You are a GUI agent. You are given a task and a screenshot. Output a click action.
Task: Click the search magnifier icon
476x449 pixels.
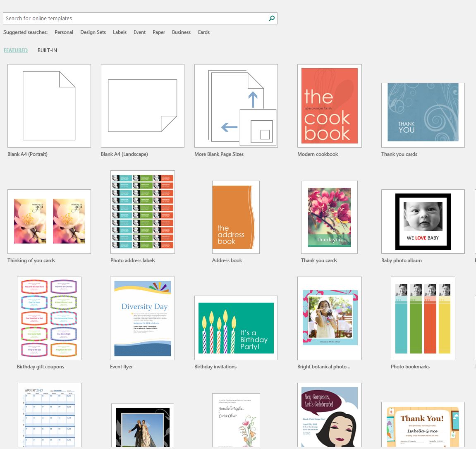click(271, 18)
